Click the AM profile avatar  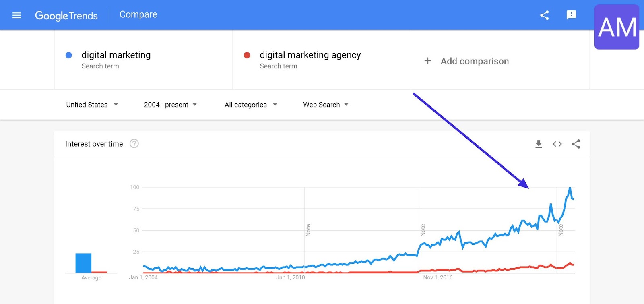point(617,27)
